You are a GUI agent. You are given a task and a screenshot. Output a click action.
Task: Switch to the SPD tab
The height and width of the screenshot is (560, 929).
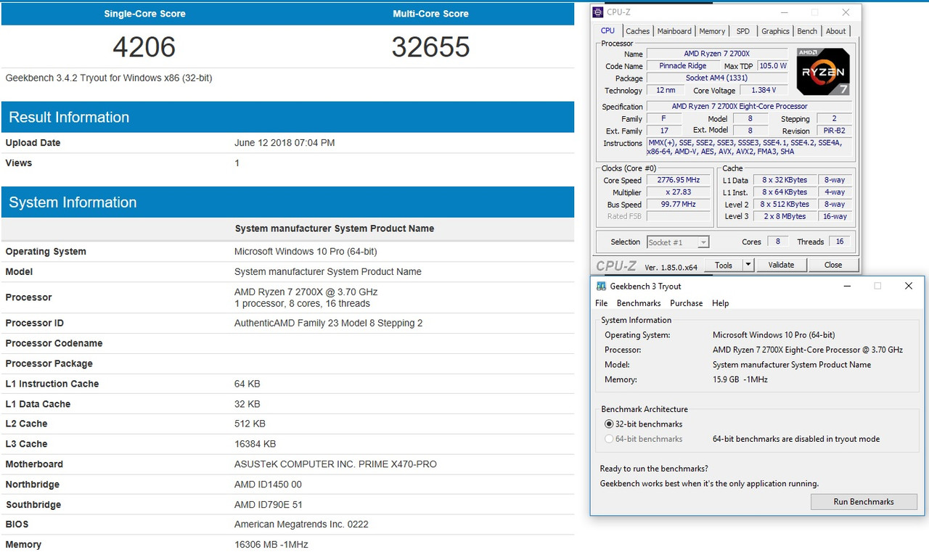click(743, 31)
